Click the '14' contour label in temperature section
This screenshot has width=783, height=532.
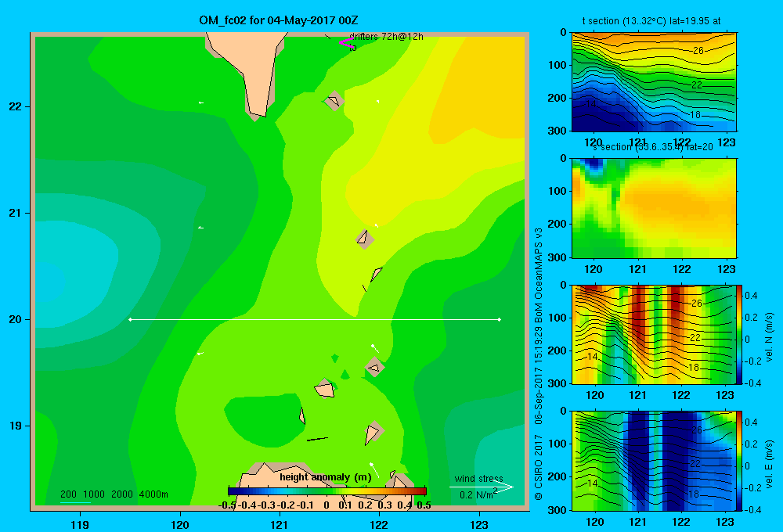pyautogui.click(x=591, y=104)
